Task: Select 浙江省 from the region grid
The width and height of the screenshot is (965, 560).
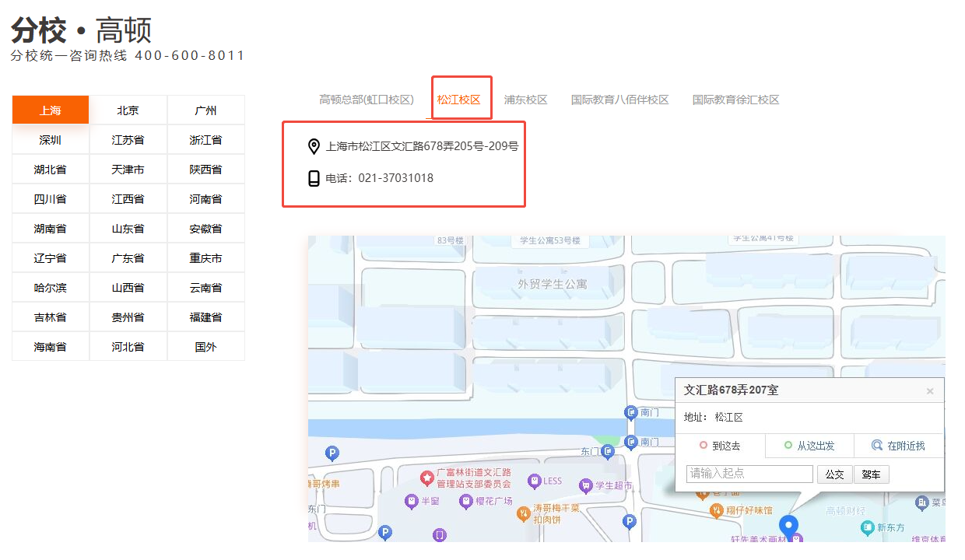Action: pos(206,140)
